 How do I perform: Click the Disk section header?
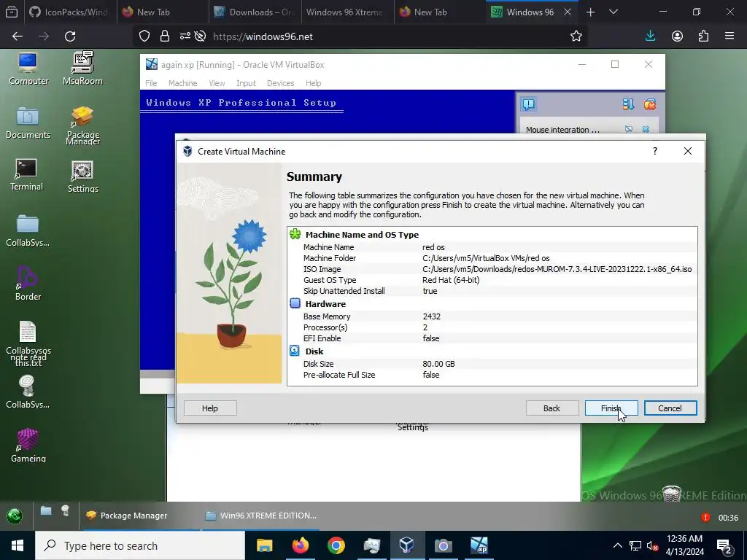(x=314, y=351)
